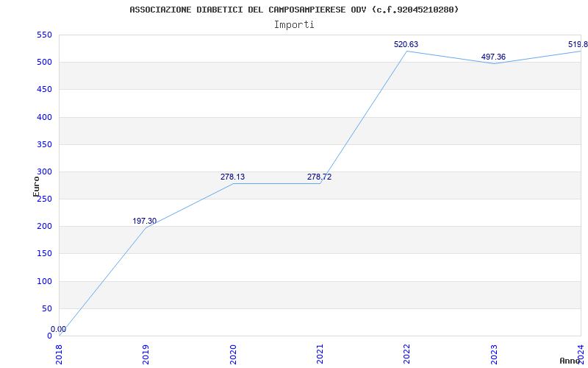Screen dimensions: 588x368
Task: Click the y-axis value 500
Action: point(44,63)
